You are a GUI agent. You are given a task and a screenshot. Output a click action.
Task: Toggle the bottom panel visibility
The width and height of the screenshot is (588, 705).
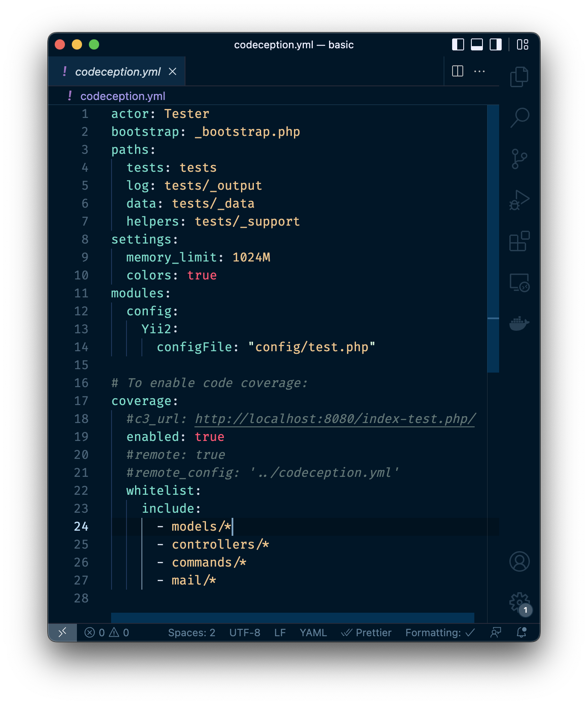(x=476, y=44)
